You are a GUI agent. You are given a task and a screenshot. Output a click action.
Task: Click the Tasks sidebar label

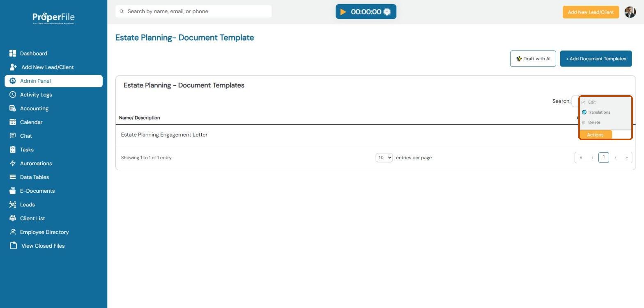tap(27, 150)
